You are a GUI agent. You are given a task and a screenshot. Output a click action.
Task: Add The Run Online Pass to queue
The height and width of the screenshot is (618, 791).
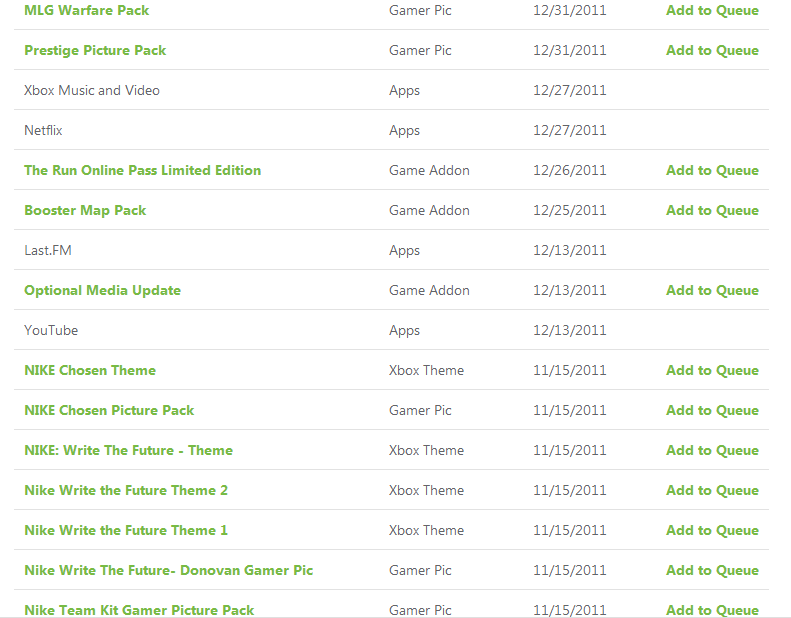[712, 171]
